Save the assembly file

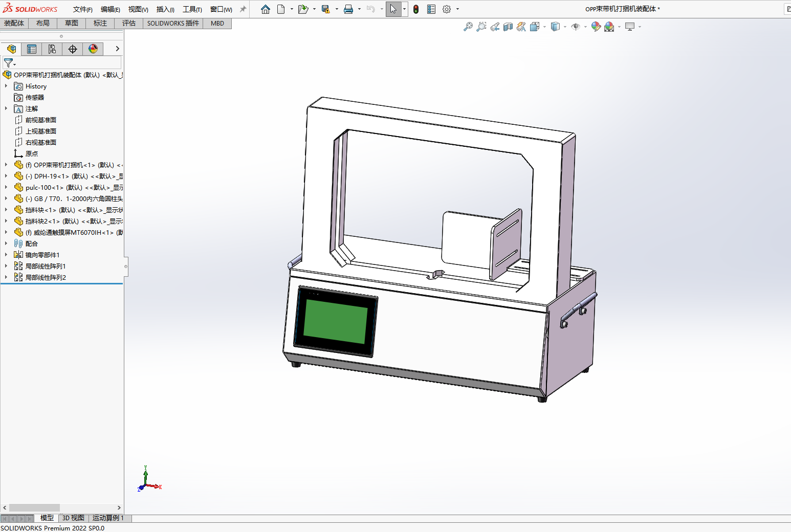pyautogui.click(x=325, y=9)
